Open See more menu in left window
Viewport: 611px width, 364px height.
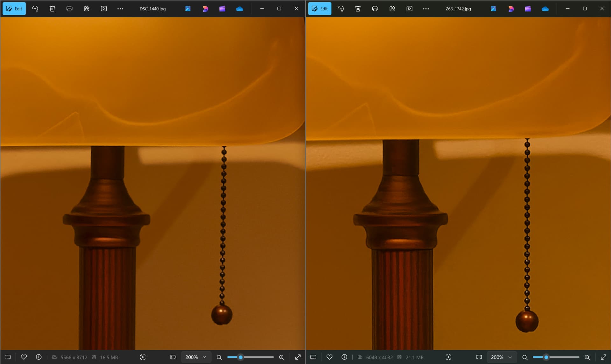120,9
